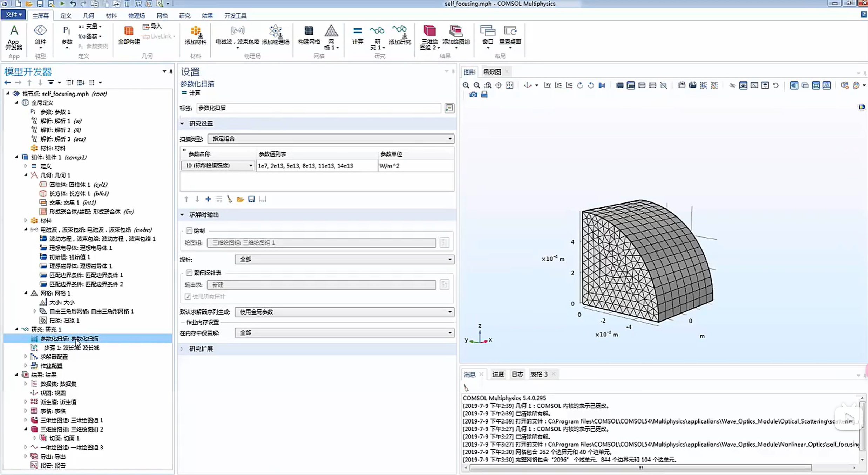868x475 pixels.
Task: Open the 扫描类型 (Sweep type) dropdown
Action: pos(330,139)
